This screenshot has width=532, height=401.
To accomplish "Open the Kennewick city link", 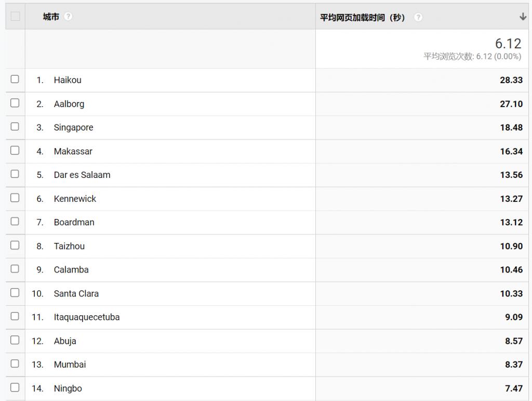I will pyautogui.click(x=75, y=199).
